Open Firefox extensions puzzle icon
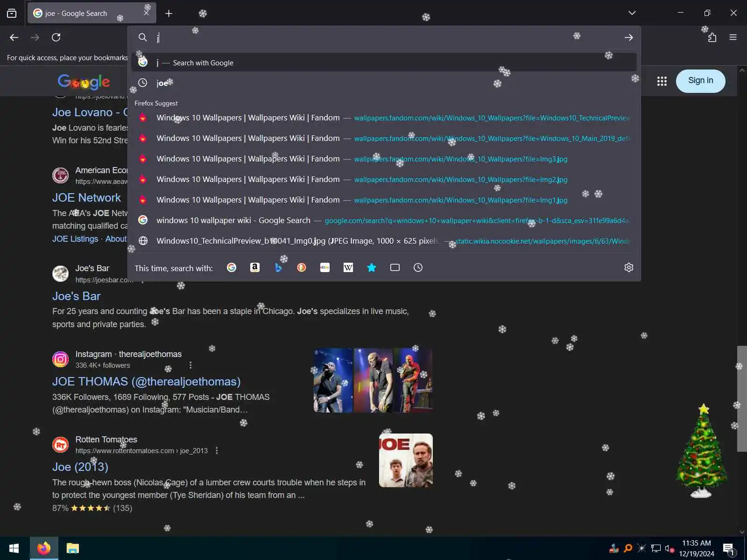Screen dimensions: 747x560 pos(712,37)
